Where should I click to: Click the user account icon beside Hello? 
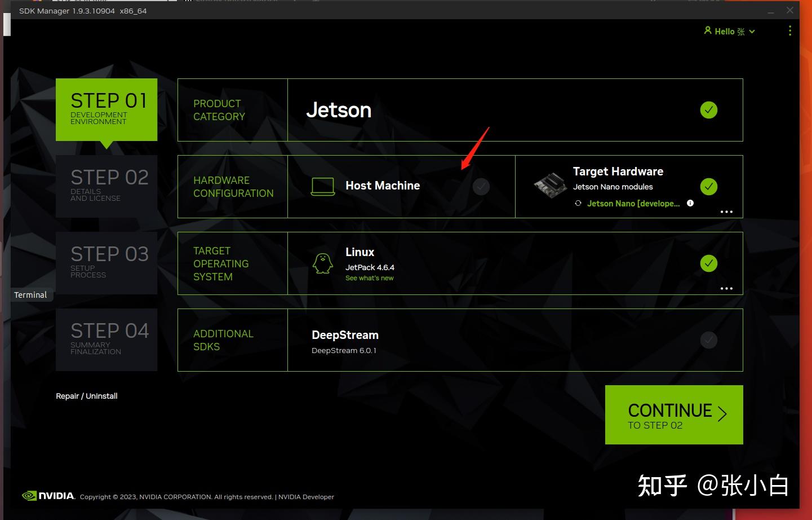708,31
